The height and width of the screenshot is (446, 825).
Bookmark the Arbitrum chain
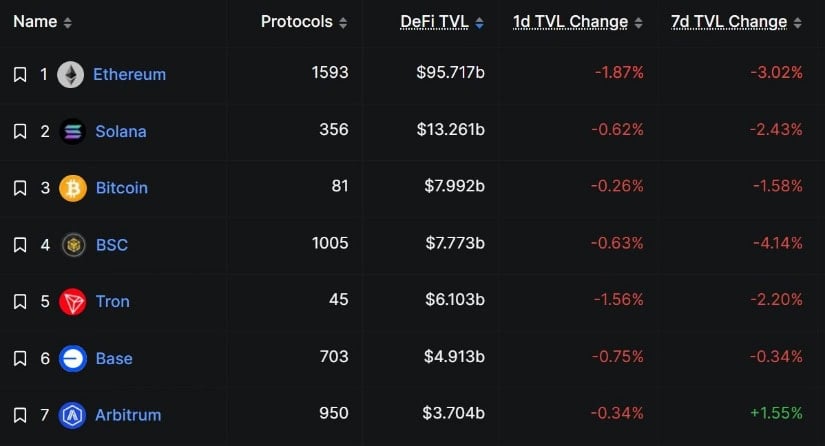[20, 415]
